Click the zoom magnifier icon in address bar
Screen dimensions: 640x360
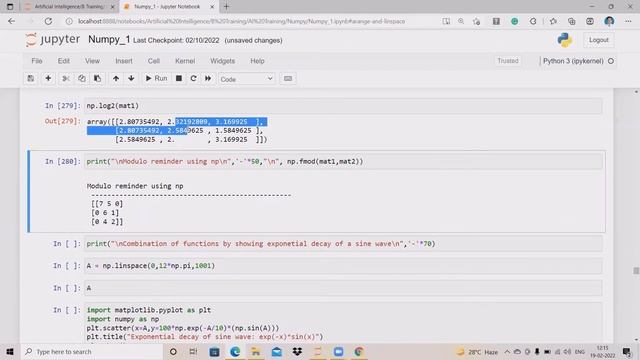coord(461,21)
